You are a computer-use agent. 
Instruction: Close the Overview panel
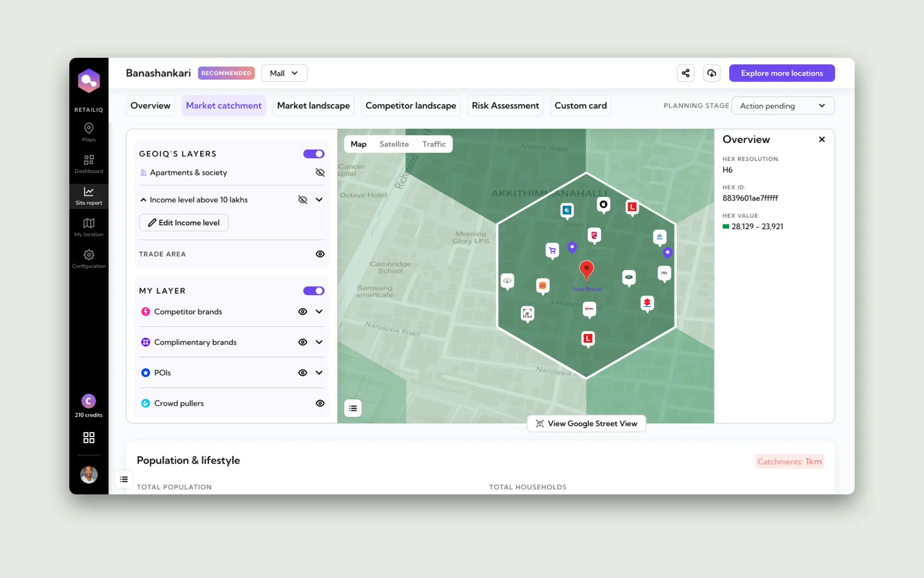(x=822, y=139)
